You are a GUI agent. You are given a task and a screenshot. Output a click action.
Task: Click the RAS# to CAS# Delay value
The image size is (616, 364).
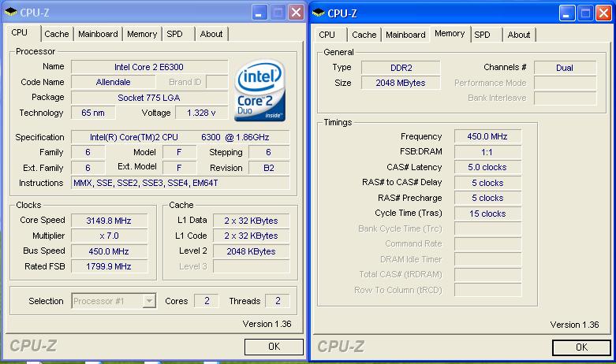coord(487,183)
